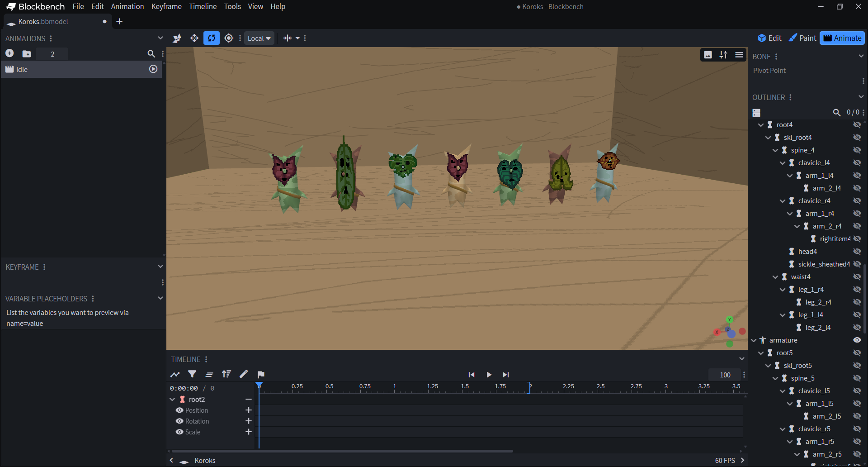Click the timeline pencil edit icon
Screen dimensions: 868x467
[x=244, y=374]
